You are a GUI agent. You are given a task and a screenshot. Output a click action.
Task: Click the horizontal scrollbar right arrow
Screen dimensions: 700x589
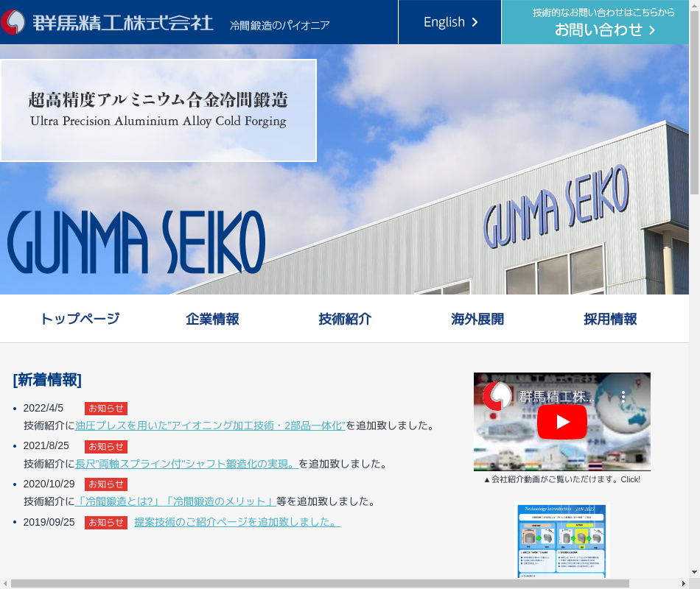click(x=683, y=583)
